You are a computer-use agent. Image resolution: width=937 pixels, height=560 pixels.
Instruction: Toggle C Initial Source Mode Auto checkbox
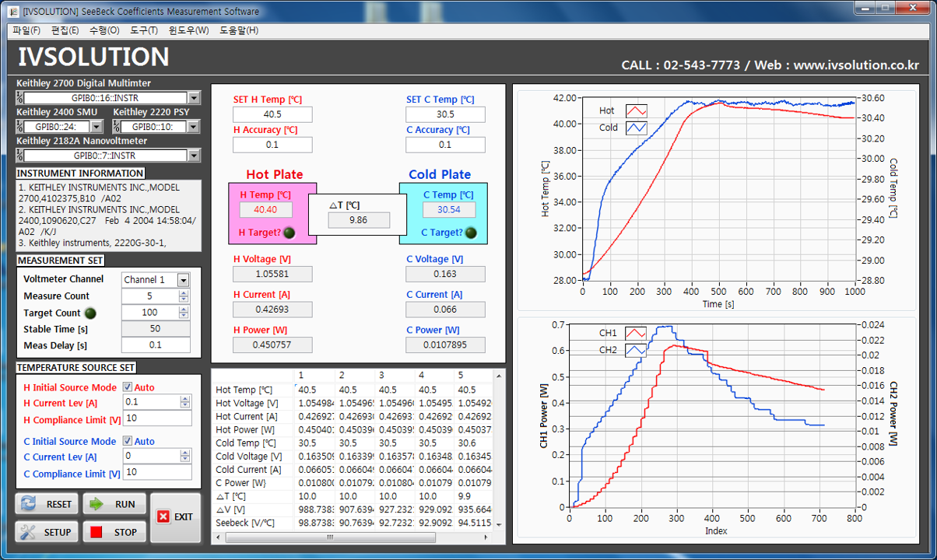[x=128, y=441]
